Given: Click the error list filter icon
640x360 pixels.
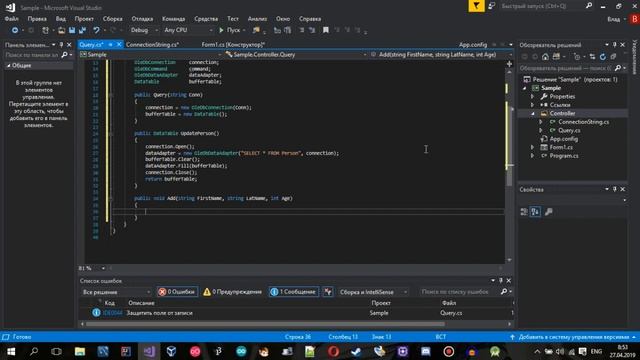Looking at the screenshot, I should 328,292.
